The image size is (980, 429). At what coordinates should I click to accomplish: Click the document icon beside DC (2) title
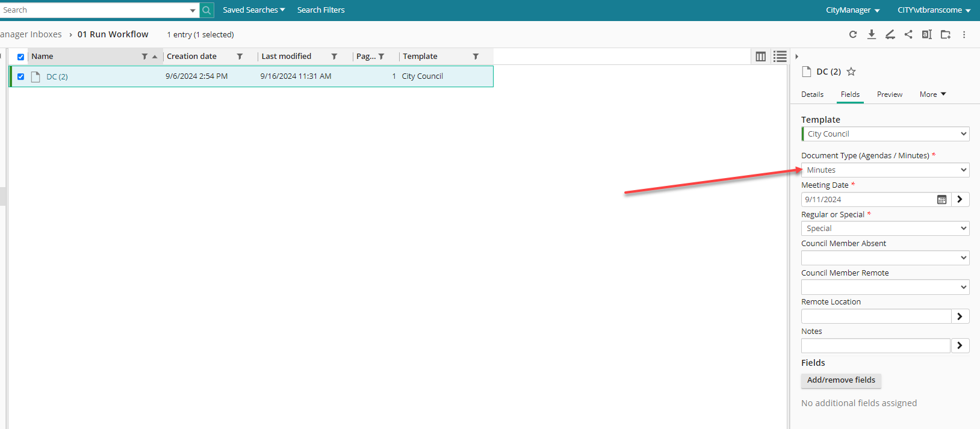(x=807, y=72)
